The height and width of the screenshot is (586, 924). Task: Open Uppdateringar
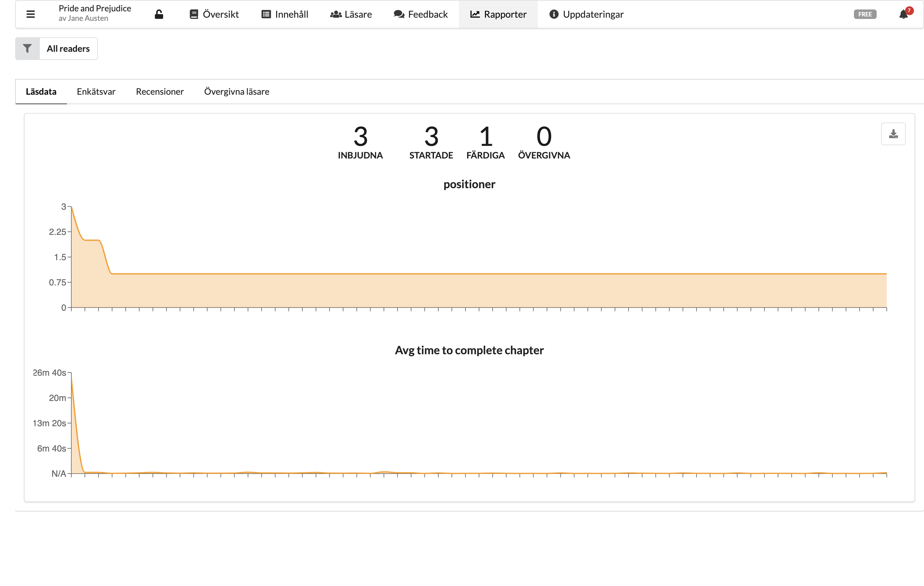tap(586, 14)
